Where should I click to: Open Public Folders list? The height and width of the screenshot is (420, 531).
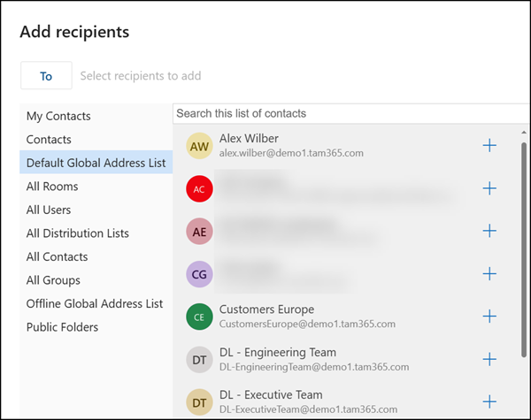tap(62, 327)
